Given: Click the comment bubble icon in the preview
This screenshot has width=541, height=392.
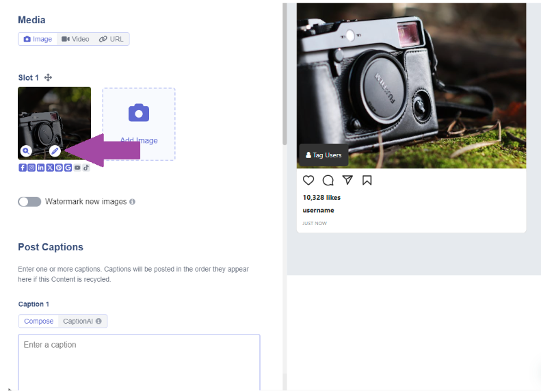Looking at the screenshot, I should pyautogui.click(x=328, y=180).
